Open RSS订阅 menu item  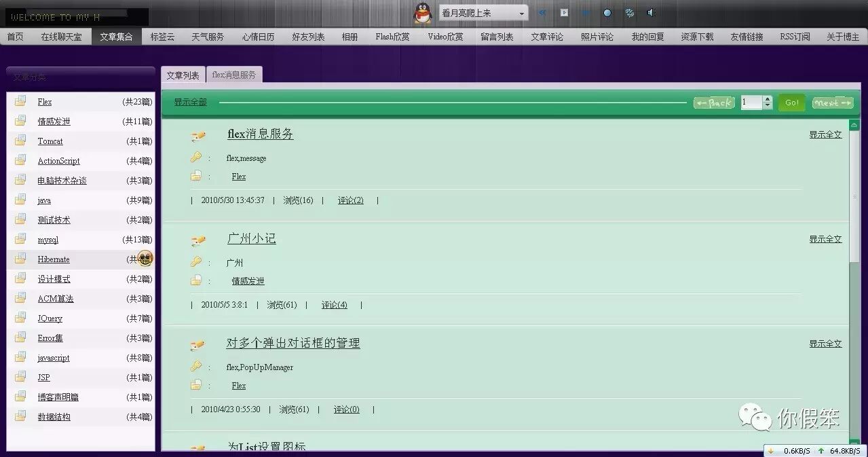point(795,37)
